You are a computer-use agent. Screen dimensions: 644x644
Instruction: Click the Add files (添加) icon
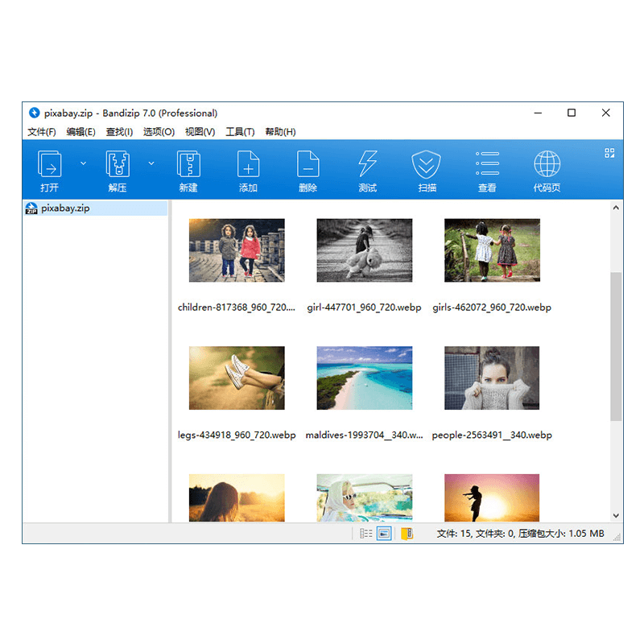click(x=248, y=165)
